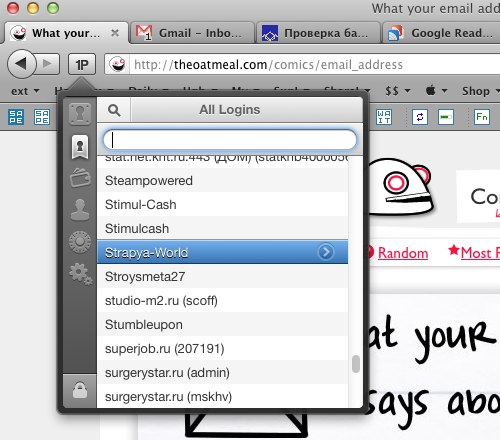This screenshot has width=500, height=440.
Task: Select the superjob.ru (207191) login
Action: (x=222, y=348)
